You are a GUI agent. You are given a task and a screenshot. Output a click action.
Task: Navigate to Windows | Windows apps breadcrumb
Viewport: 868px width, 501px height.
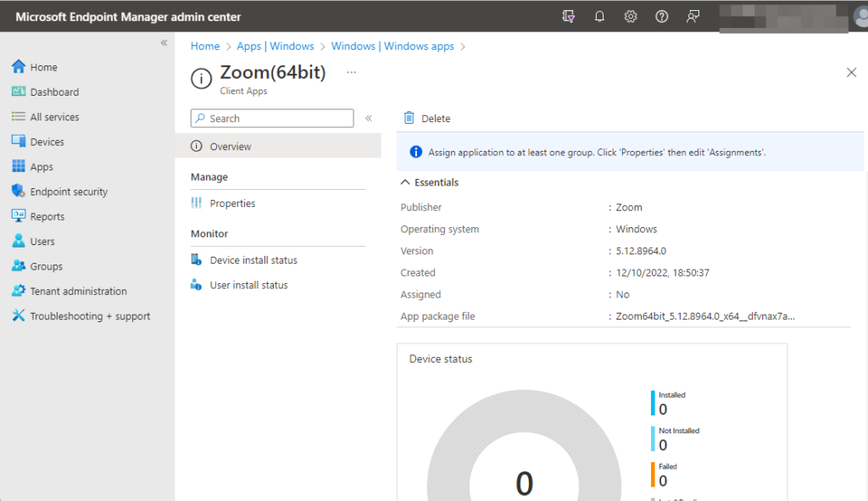pyautogui.click(x=392, y=46)
